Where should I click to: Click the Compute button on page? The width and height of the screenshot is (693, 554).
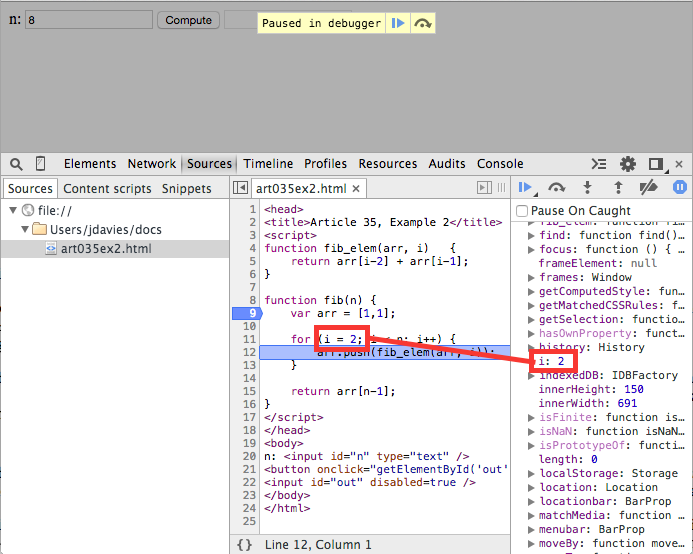(188, 20)
